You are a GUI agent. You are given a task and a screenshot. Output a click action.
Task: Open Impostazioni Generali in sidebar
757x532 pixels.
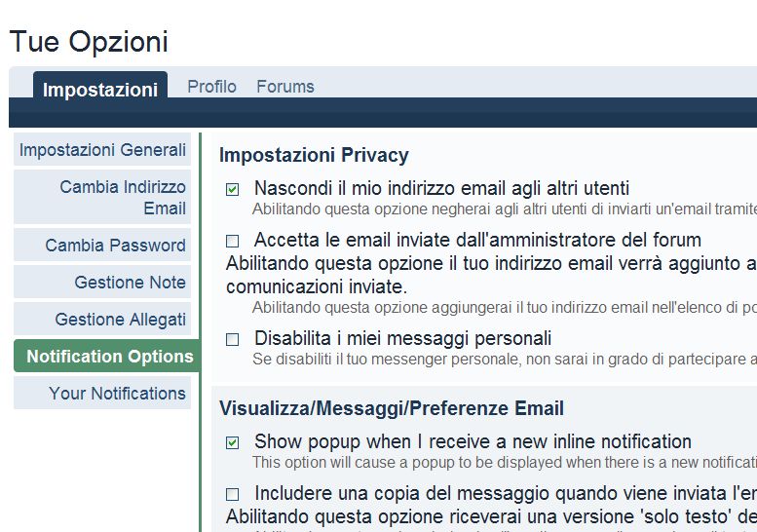(x=102, y=150)
